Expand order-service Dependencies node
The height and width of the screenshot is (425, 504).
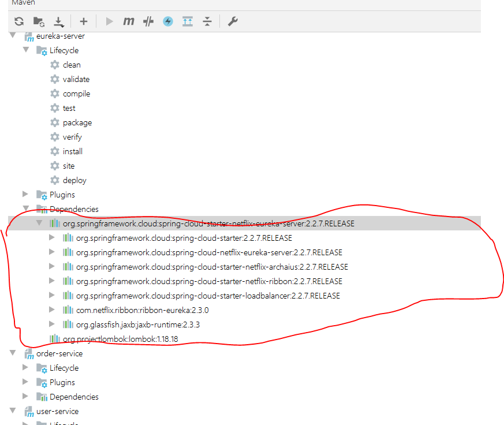25,396
